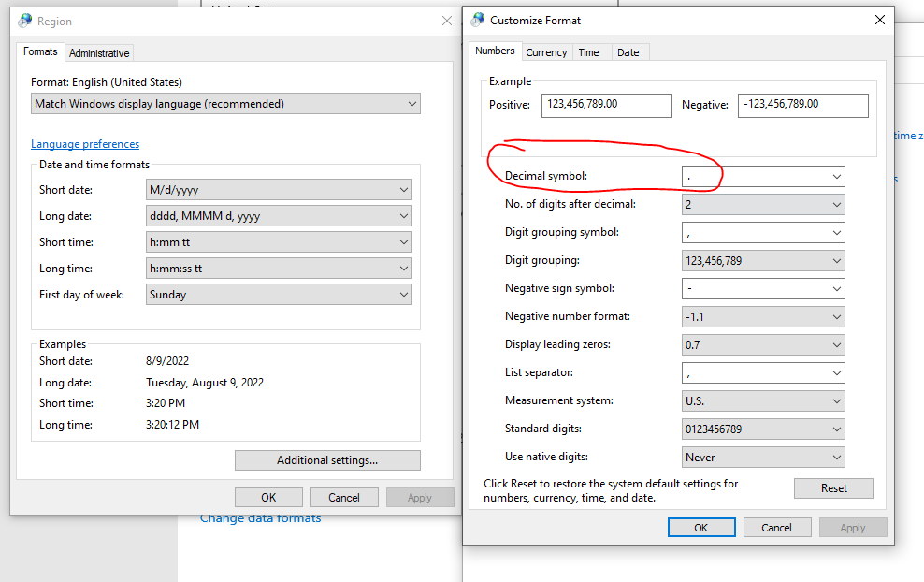Open the Use native digits dropdown
924x582 pixels.
[763, 457]
